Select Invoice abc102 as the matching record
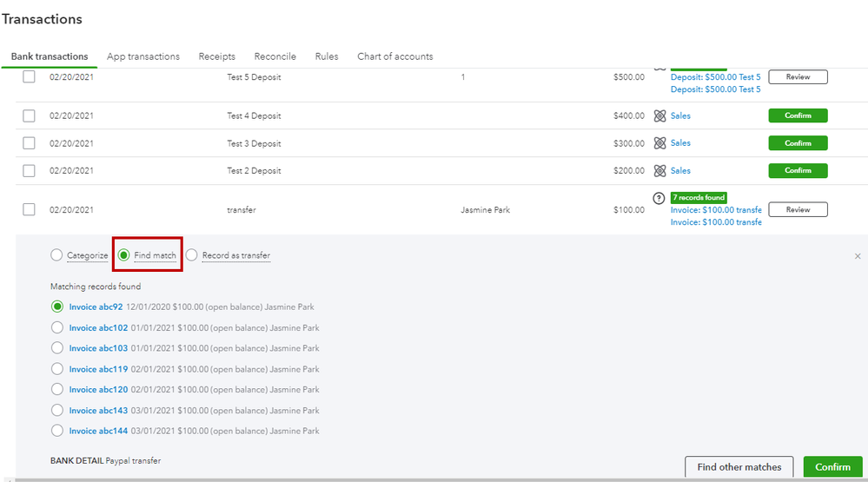 [57, 327]
